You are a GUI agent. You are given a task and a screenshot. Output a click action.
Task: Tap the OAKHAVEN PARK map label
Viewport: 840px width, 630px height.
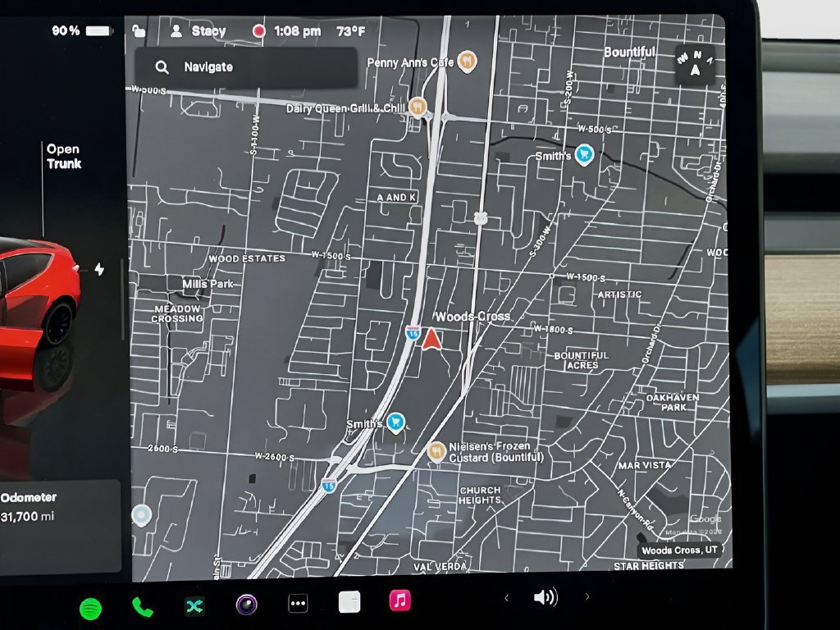[x=673, y=402]
